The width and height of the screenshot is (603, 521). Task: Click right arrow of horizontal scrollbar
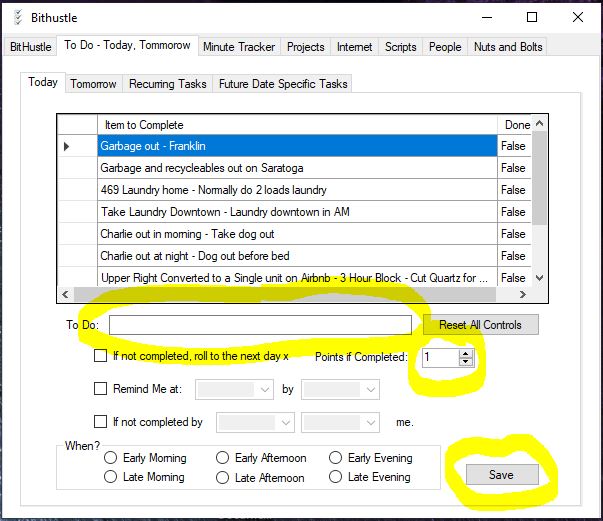(522, 295)
